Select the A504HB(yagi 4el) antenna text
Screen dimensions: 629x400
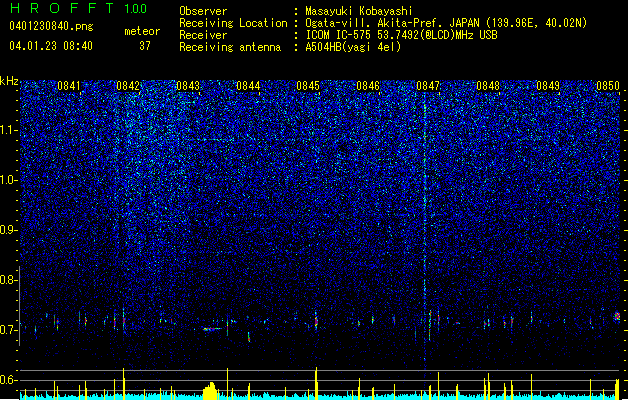pos(353,47)
